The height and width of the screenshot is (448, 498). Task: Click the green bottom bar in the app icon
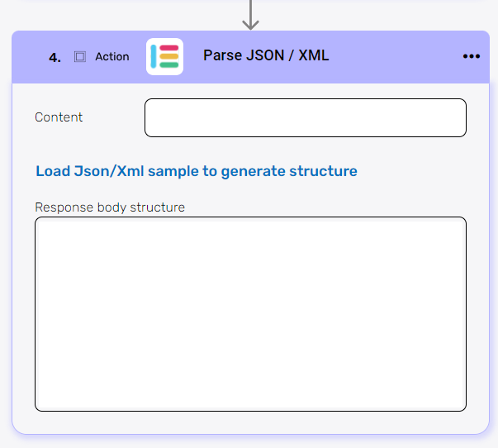(168, 64)
